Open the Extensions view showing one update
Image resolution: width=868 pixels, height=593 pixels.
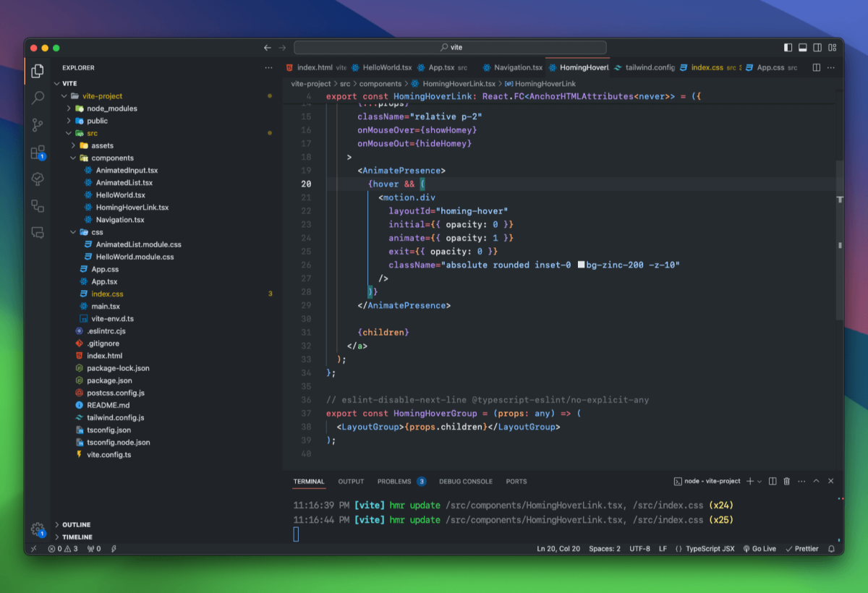coord(38,153)
